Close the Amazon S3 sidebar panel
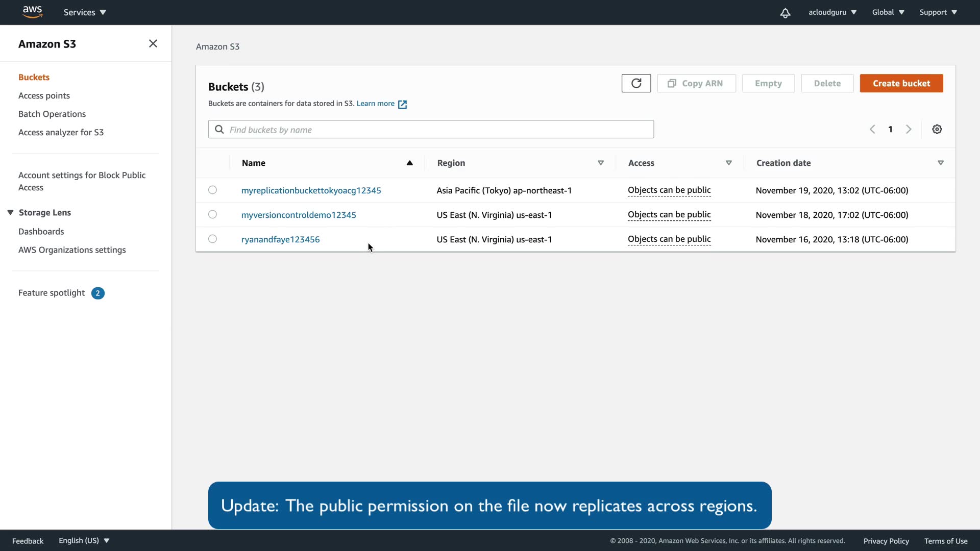980x551 pixels. pos(153,44)
